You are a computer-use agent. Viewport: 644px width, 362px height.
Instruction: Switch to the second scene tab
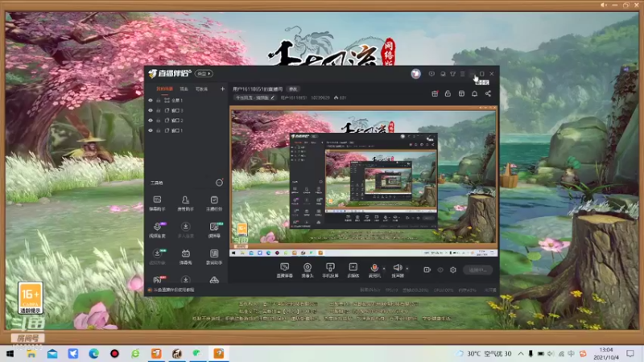point(184,88)
